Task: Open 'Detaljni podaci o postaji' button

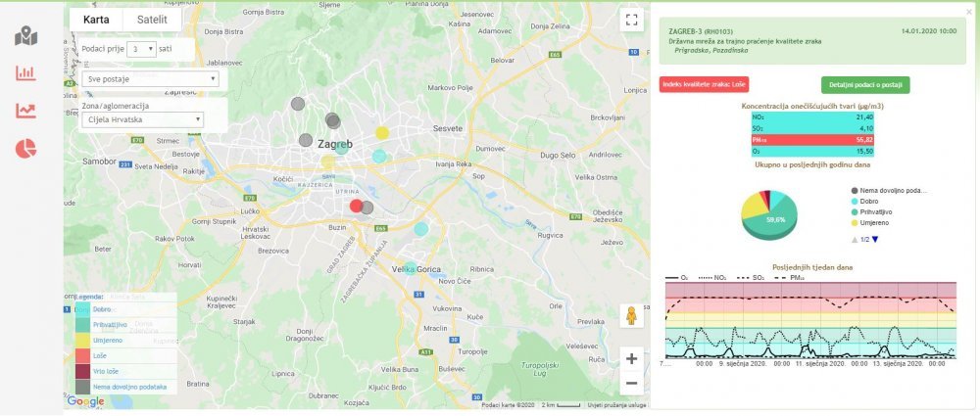Action: click(865, 85)
